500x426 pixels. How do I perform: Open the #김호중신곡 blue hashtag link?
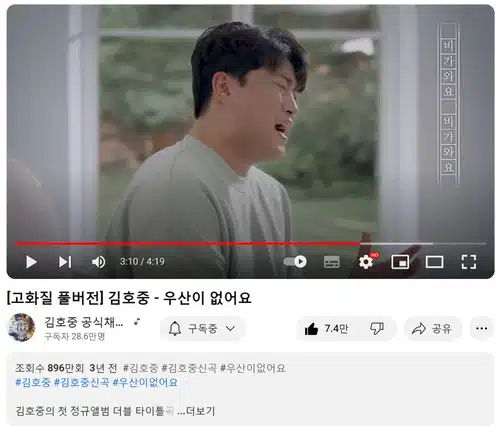click(82, 382)
